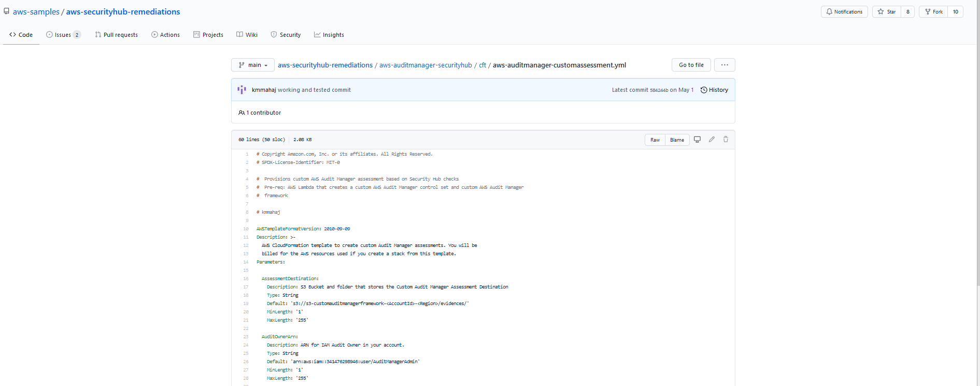
Task: Open the Wiki tab
Action: coord(247,35)
